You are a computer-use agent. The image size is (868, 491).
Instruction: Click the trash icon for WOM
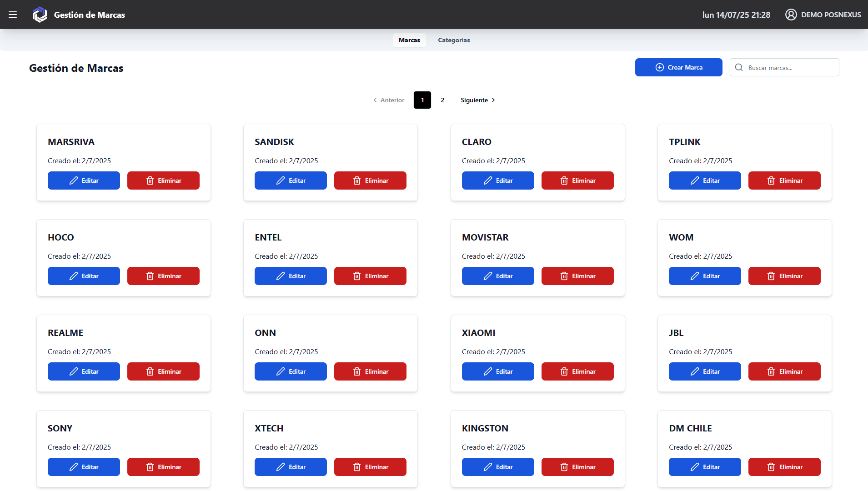coord(771,276)
